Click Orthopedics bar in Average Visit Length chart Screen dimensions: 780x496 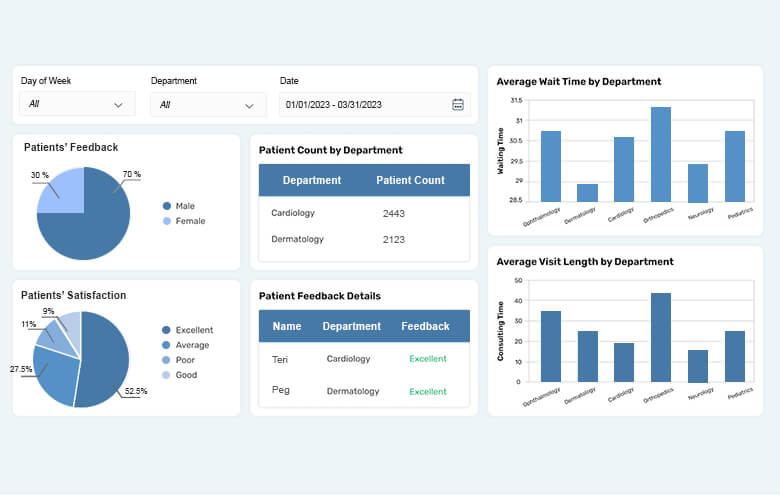[x=660, y=337]
